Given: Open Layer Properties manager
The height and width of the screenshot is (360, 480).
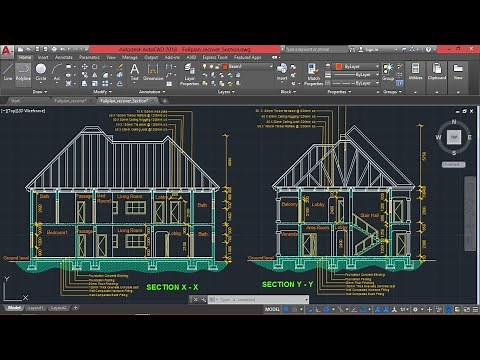Looking at the screenshot, I should [x=189, y=75].
